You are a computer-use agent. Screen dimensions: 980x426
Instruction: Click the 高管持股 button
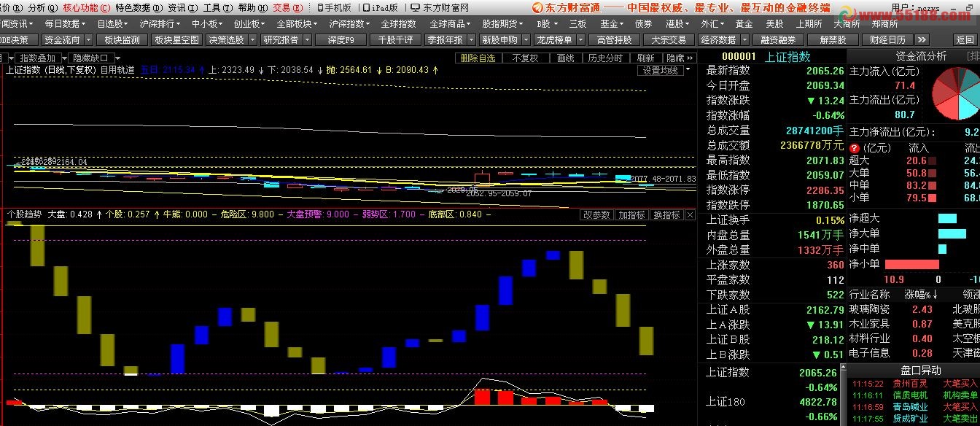tap(614, 40)
